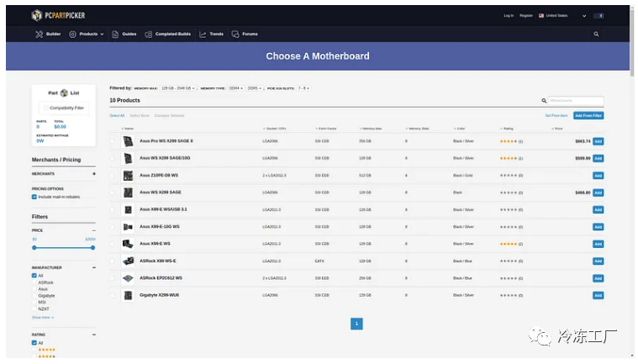Add Asus Pro WS X299 SAGE II
Screen dimensions: 638x364
tap(598, 141)
